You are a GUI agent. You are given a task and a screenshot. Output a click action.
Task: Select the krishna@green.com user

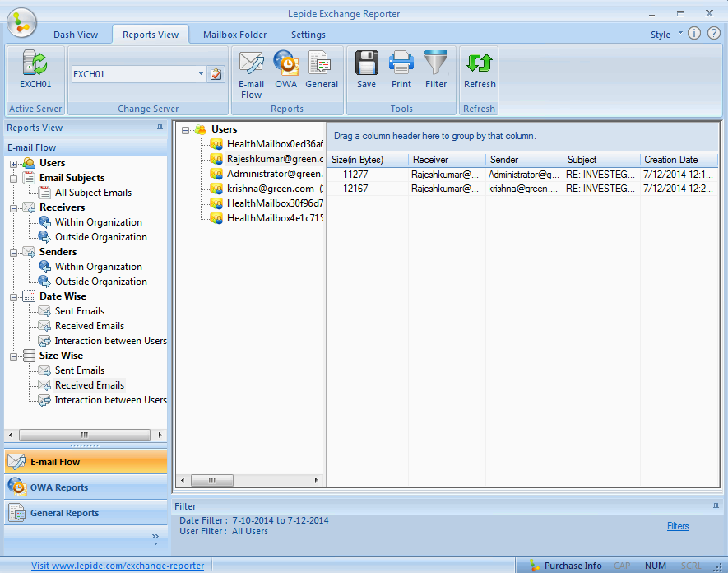275,189
